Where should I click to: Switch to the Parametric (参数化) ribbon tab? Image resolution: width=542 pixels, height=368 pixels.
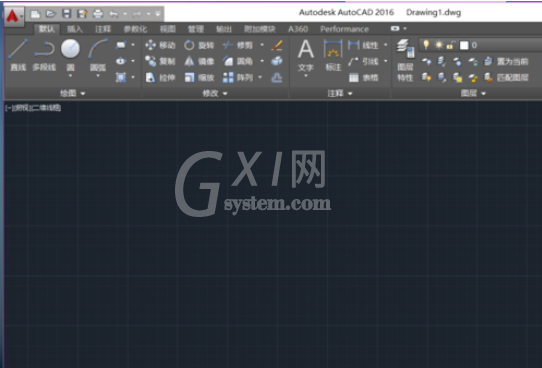tap(135, 29)
